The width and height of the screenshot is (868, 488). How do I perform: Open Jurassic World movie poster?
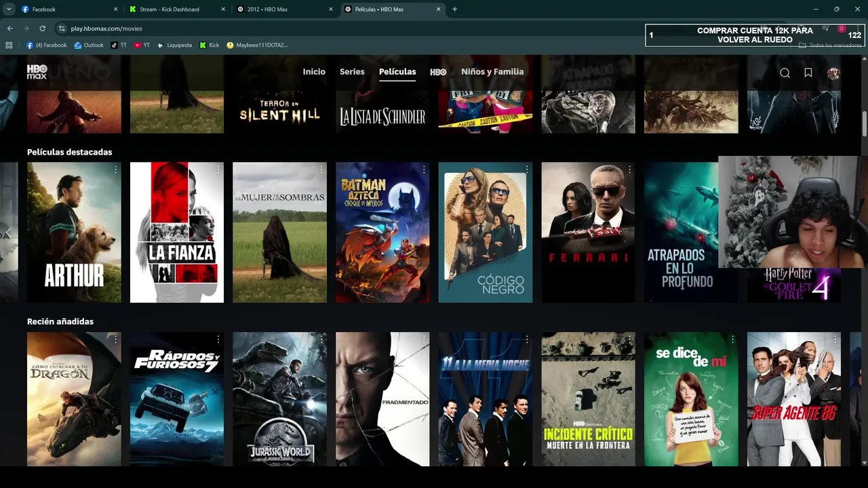(279, 399)
